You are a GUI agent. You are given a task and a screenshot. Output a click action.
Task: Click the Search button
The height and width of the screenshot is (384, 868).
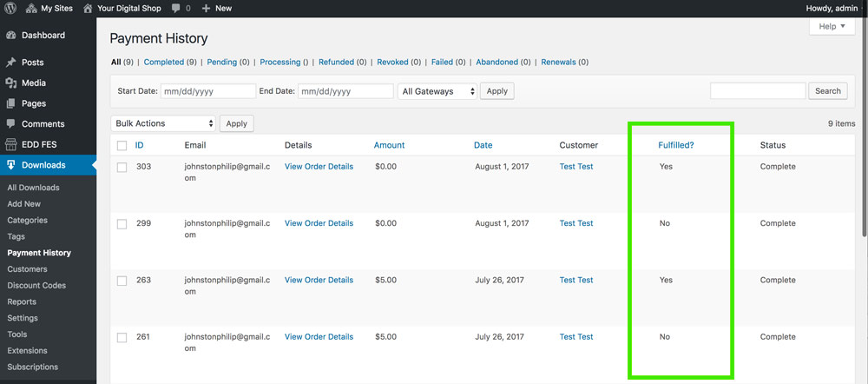(x=827, y=91)
